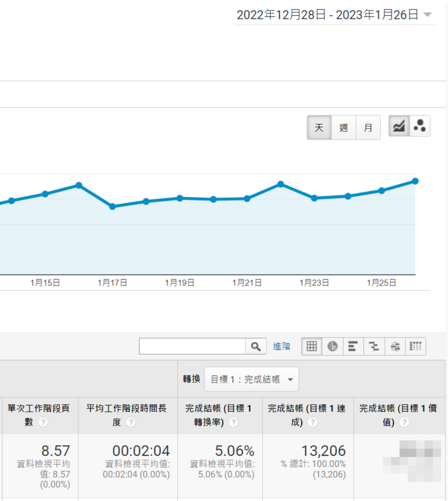Select the comparison view icon
This screenshot has width=448, height=501.
[374, 347]
